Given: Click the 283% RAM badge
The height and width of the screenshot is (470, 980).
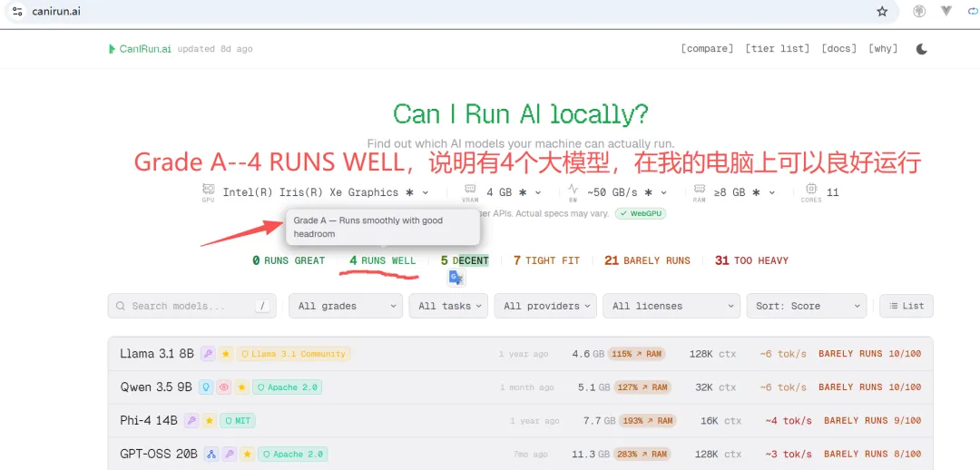Looking at the screenshot, I should (642, 454).
